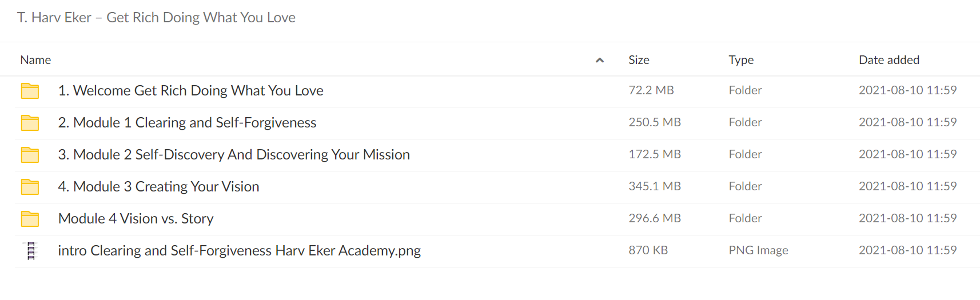Screen dimensions: 980x300
Task: Open 1. Welcome Get Rich Doing What You Love
Action: 190,91
